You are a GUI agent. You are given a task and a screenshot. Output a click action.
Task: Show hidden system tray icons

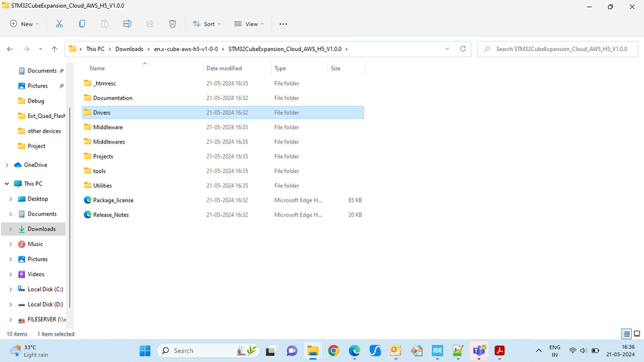point(538,350)
